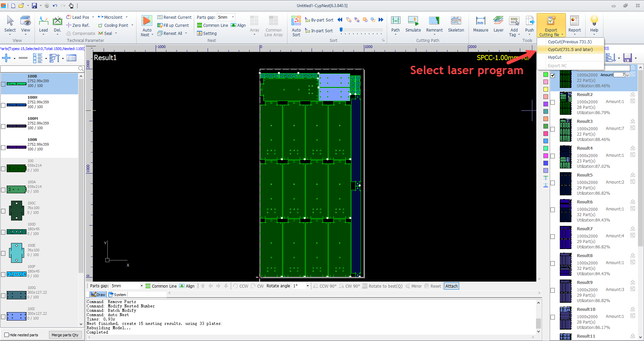Jump to first sort step
644x341 pixels.
pos(340,20)
